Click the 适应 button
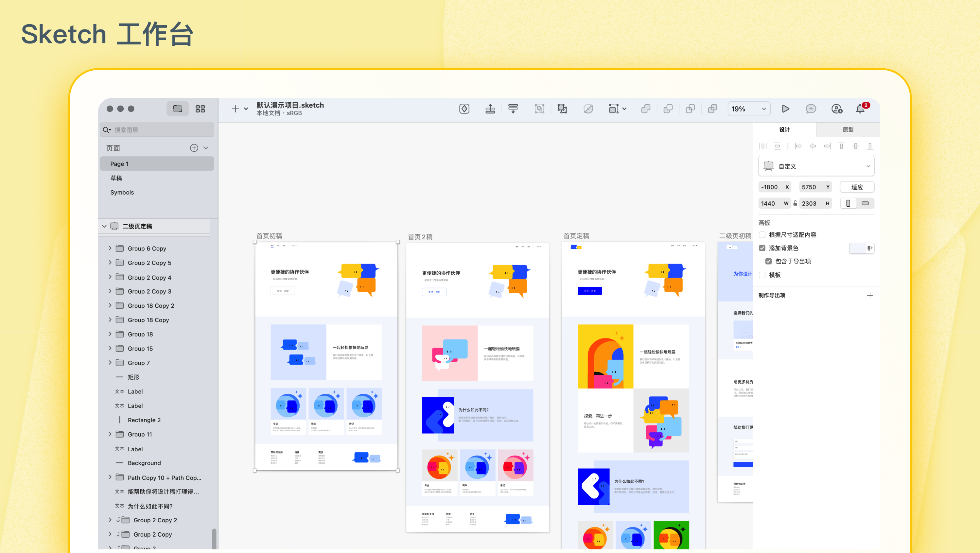The height and width of the screenshot is (553, 980). point(857,187)
